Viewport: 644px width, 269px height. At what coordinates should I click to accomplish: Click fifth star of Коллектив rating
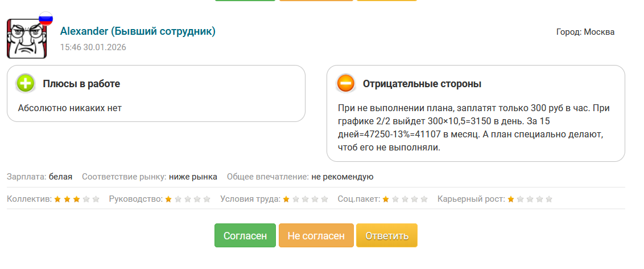coord(96,199)
